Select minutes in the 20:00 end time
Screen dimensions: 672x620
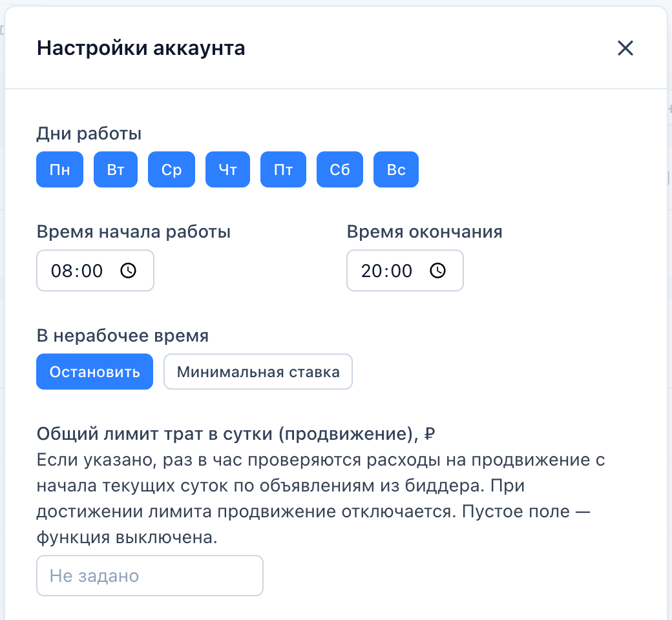[x=401, y=271]
